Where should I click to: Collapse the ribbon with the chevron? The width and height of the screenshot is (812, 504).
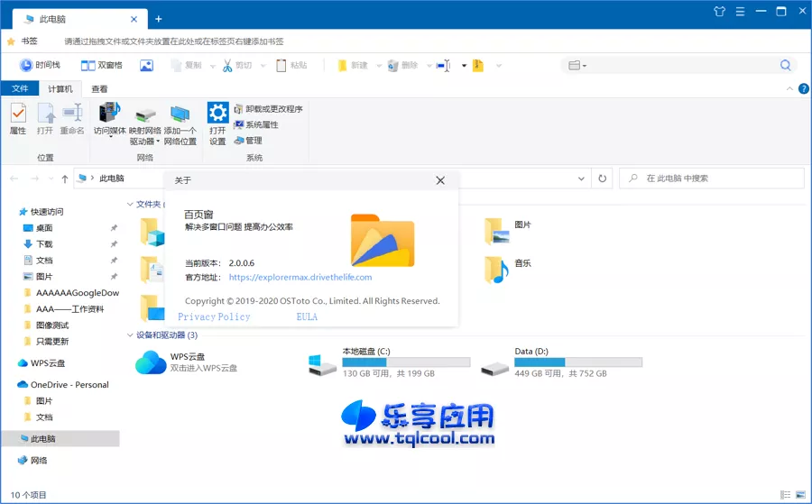click(x=789, y=89)
